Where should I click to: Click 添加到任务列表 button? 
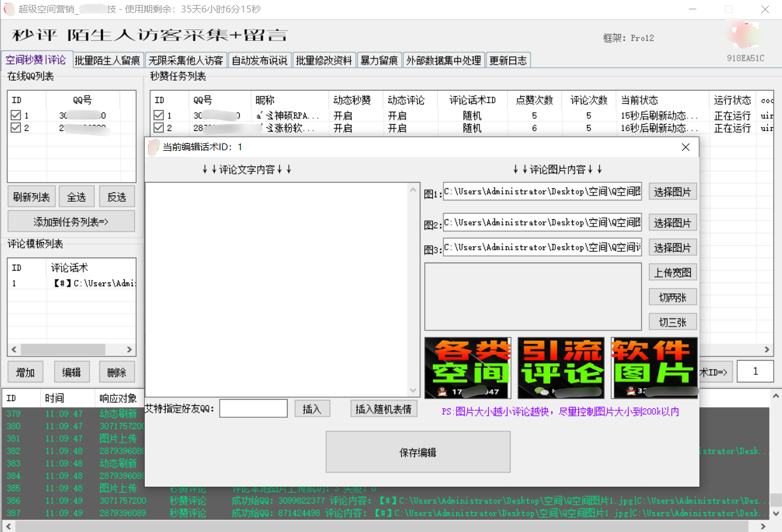click(x=71, y=221)
